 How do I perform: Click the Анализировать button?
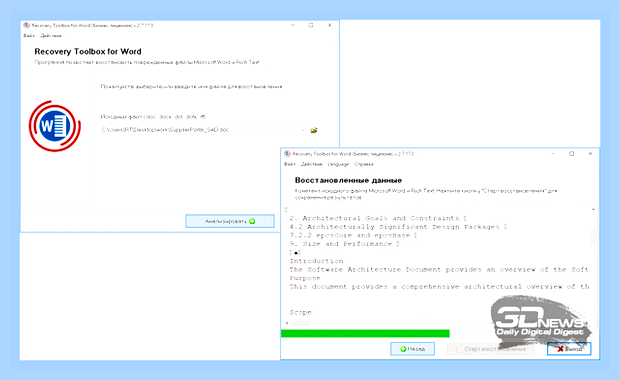(230, 221)
